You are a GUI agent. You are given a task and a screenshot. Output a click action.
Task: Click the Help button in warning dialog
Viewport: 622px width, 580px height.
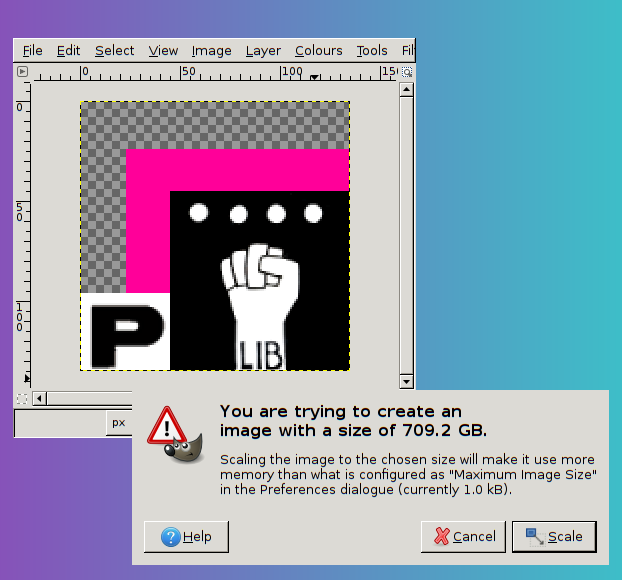(x=186, y=537)
